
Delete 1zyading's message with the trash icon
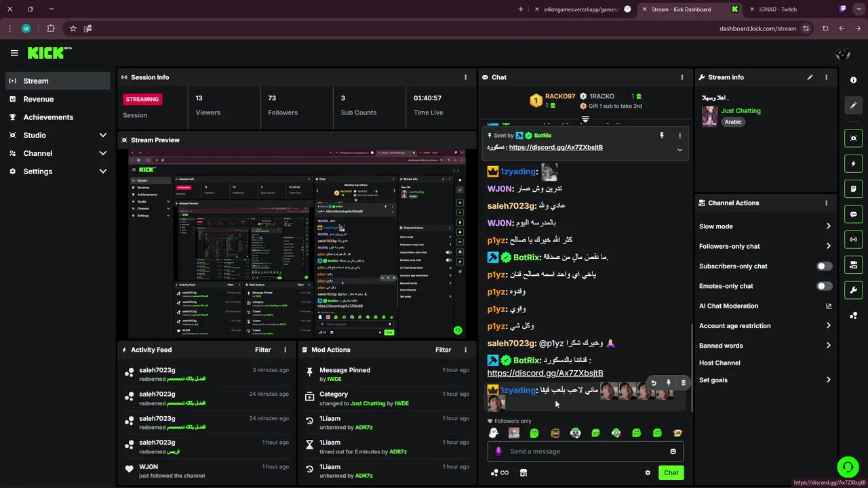click(683, 383)
